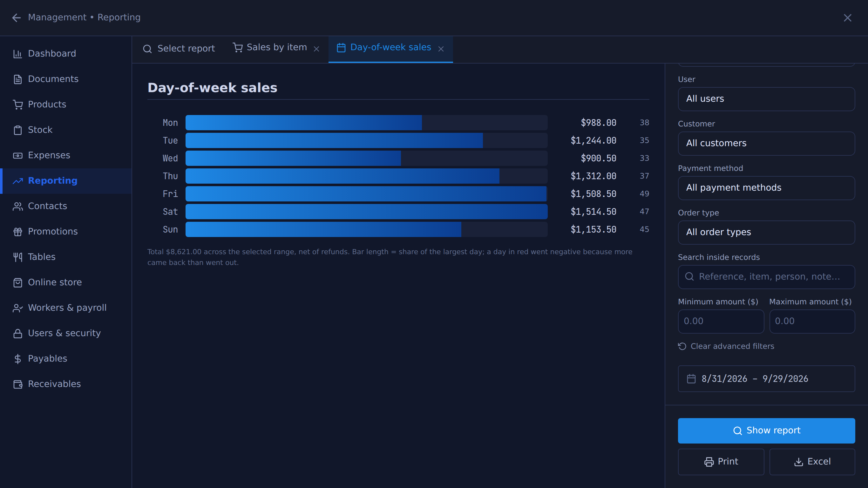
Task: Click the Documents file icon
Action: pos(17,79)
